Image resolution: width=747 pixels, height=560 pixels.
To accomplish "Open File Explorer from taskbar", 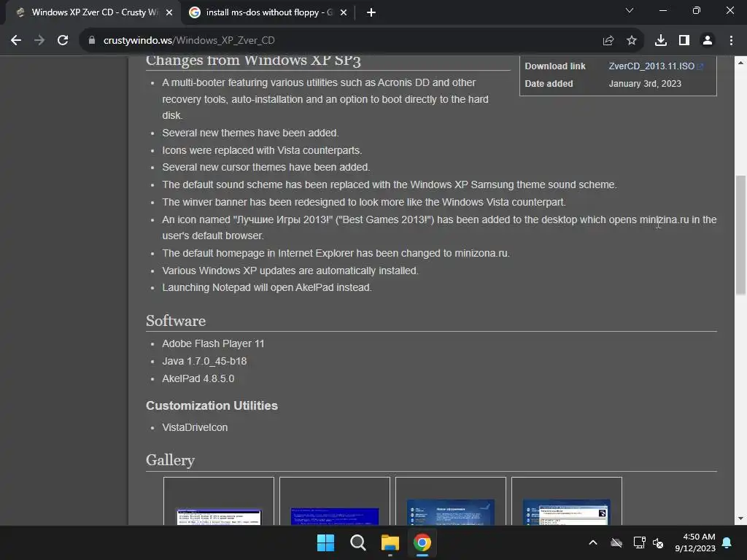I will [x=390, y=542].
